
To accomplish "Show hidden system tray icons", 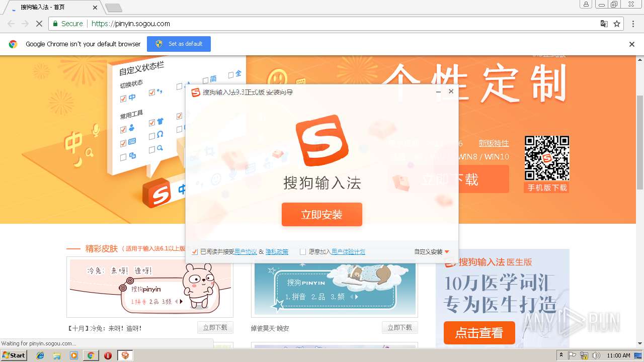I will click(x=561, y=355).
